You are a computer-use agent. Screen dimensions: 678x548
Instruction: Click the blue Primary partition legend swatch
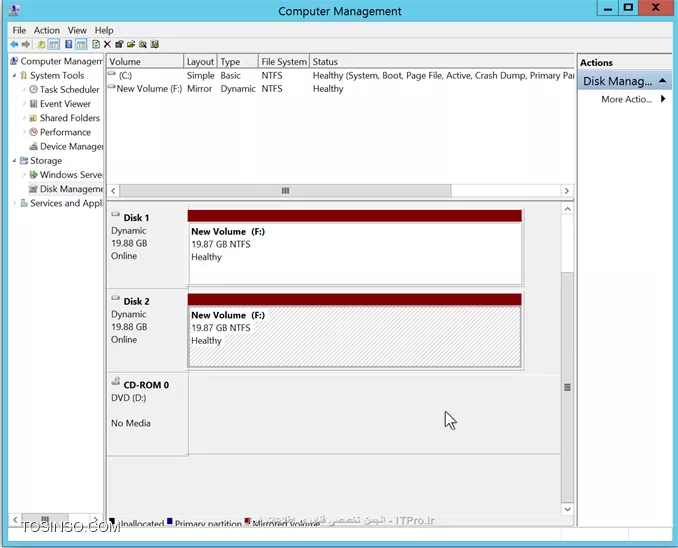point(170,521)
